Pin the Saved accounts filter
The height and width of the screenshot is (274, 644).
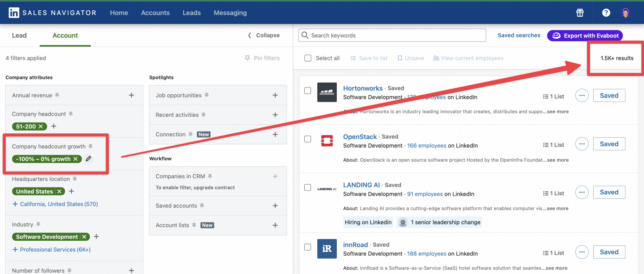click(x=202, y=205)
